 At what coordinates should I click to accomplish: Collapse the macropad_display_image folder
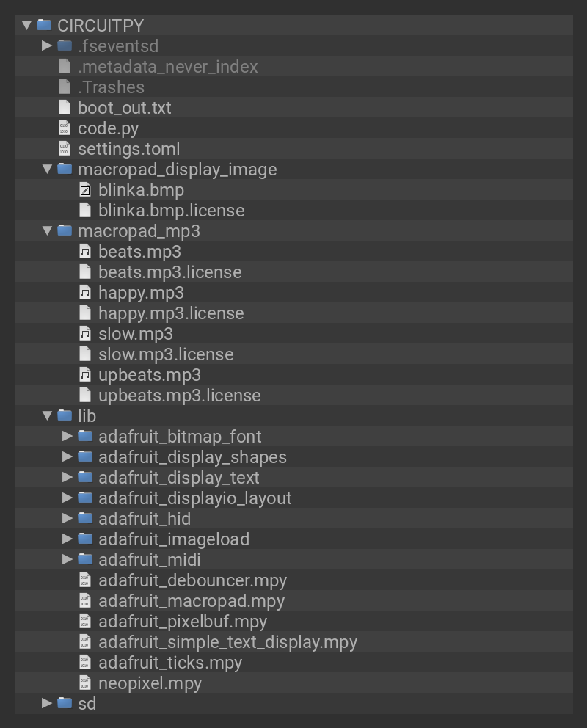click(47, 169)
